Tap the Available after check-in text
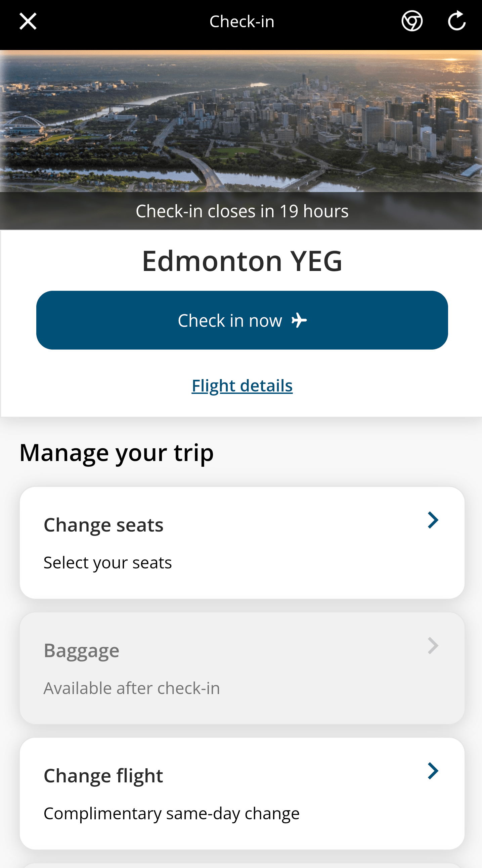 pyautogui.click(x=132, y=688)
